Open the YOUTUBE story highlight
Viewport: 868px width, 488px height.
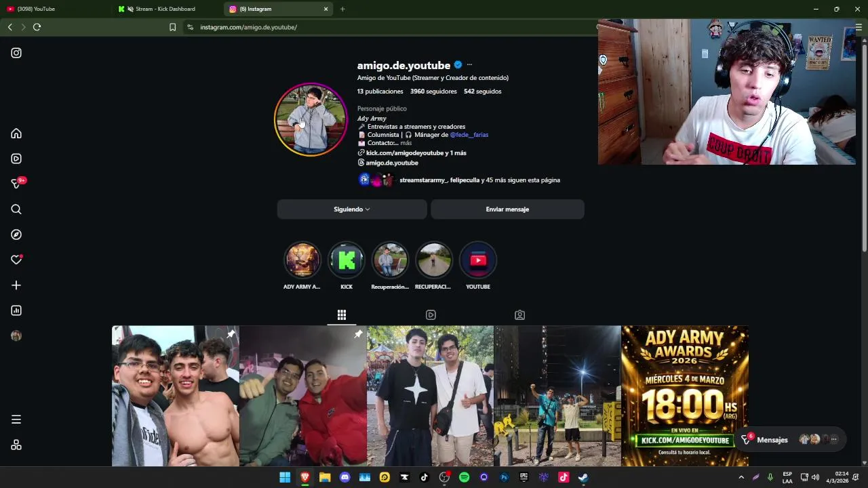coord(478,260)
